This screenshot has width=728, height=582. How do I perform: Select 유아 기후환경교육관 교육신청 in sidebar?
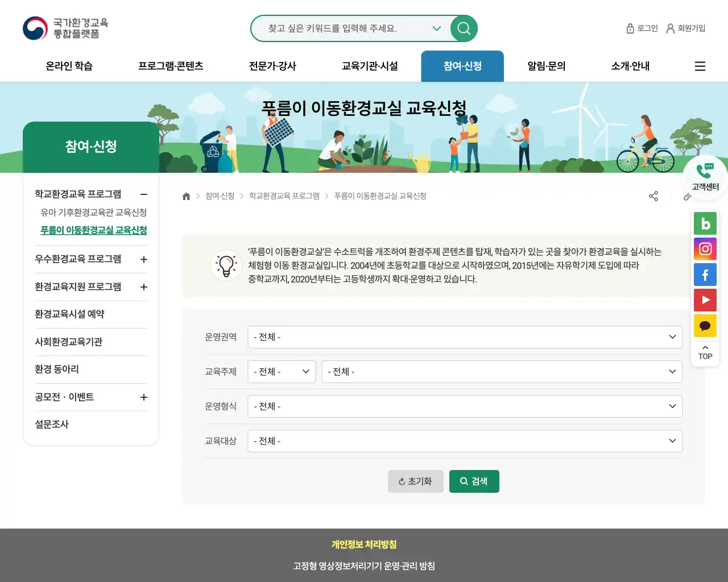pyautogui.click(x=93, y=213)
